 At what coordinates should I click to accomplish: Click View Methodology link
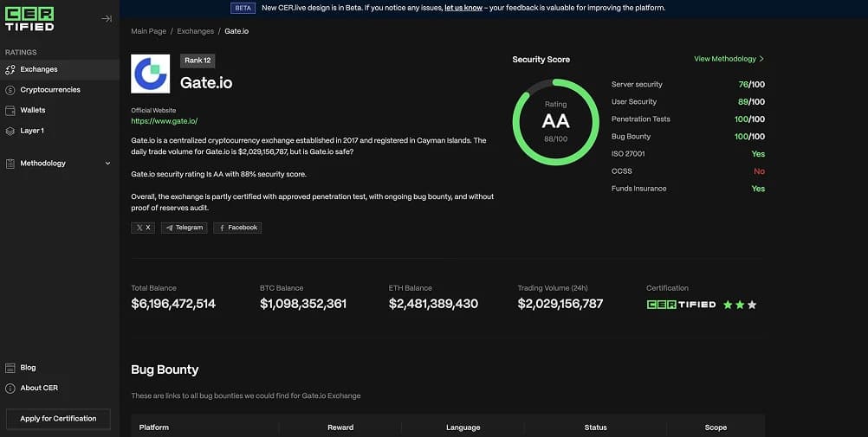724,59
